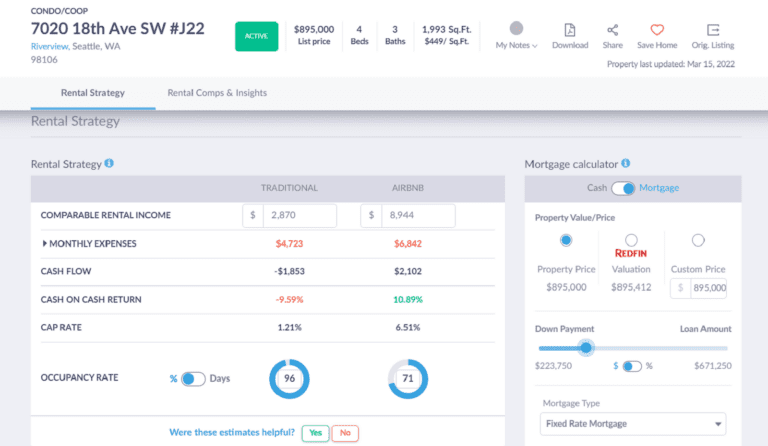Open the Fixed Rate Mortgage type dropdown
Image resolution: width=768 pixels, height=446 pixels.
click(x=632, y=424)
